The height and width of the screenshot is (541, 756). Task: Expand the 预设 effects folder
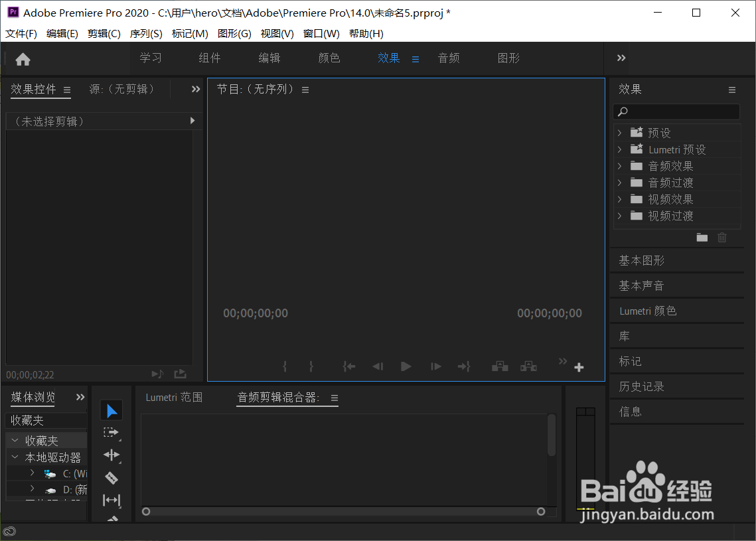point(619,133)
